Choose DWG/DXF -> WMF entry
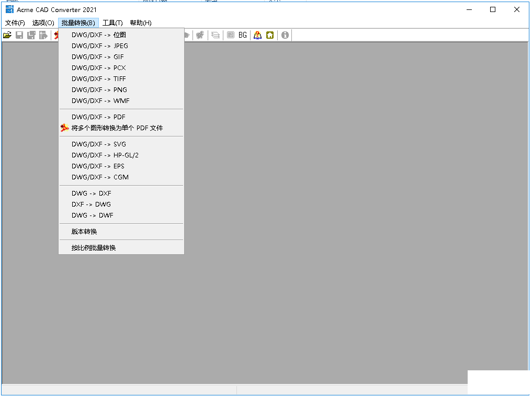Viewport: 532px width, 397px height. tap(121, 101)
